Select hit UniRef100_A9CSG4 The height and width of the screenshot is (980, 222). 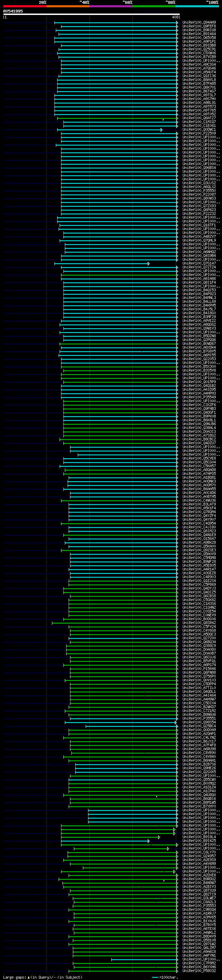(x=199, y=65)
